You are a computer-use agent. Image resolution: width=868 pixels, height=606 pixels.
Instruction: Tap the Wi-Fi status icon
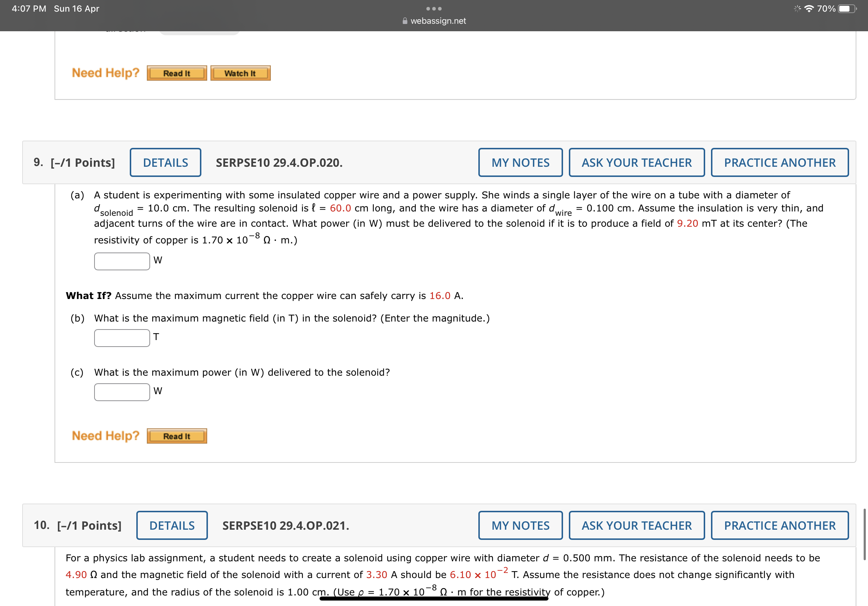[x=809, y=9]
